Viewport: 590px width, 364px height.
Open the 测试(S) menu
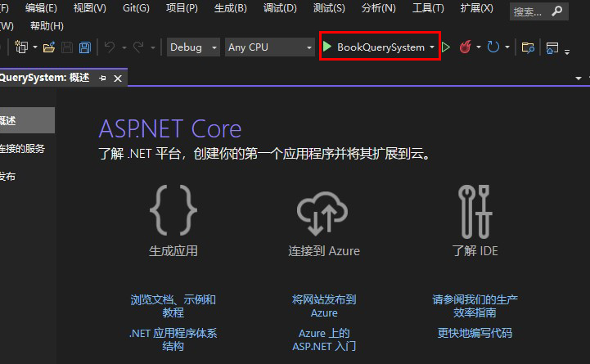pos(329,8)
